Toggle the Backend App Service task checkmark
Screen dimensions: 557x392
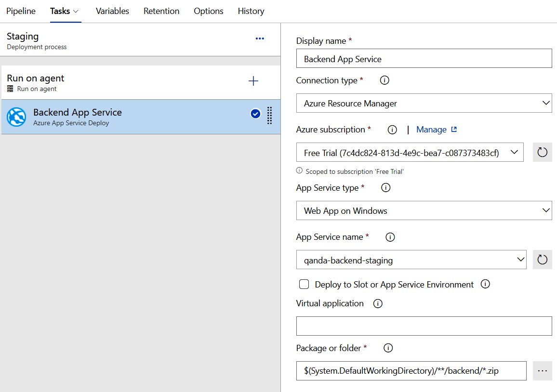pos(255,114)
